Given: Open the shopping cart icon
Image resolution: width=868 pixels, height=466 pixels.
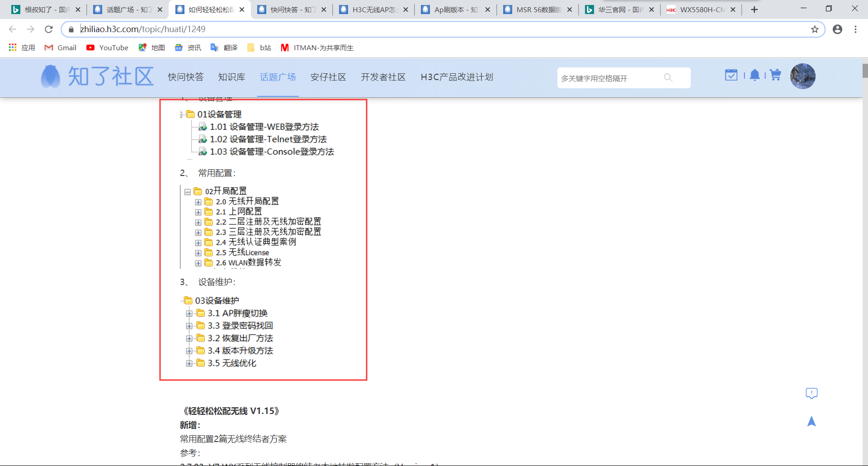Looking at the screenshot, I should [x=775, y=75].
